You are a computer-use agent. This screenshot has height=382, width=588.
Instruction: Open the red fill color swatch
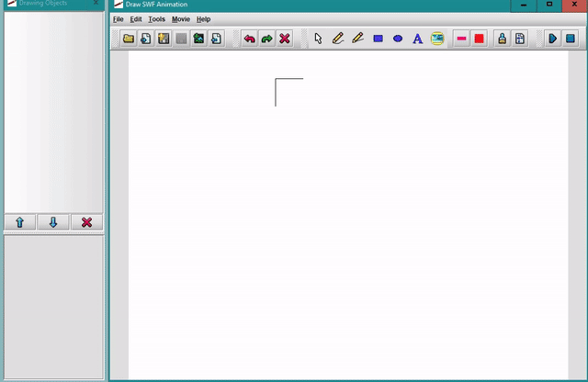point(480,39)
